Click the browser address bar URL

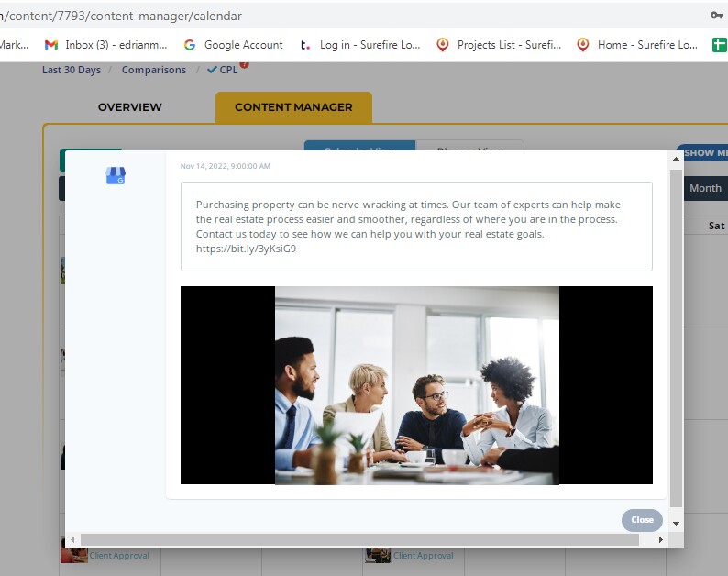[121, 16]
